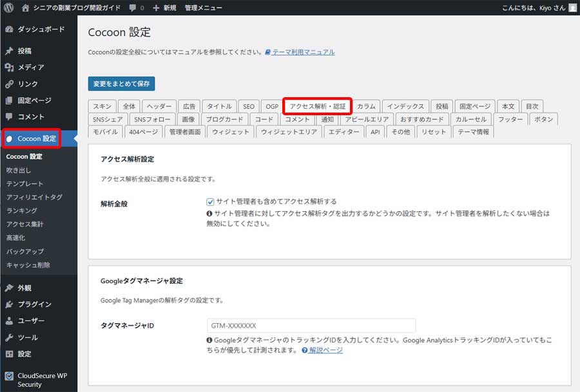Expand the ユーザー sidebar menu
The height and width of the screenshot is (392, 580).
(x=9, y=321)
